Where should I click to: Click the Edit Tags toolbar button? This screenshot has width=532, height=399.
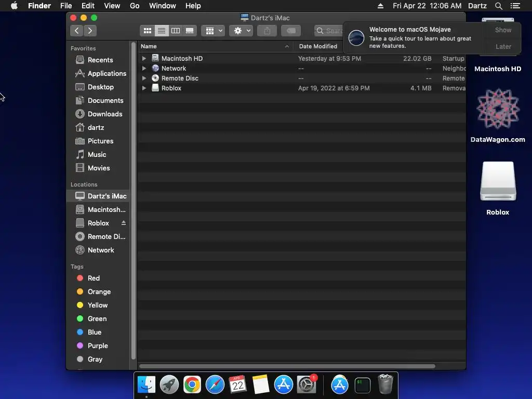tap(291, 31)
